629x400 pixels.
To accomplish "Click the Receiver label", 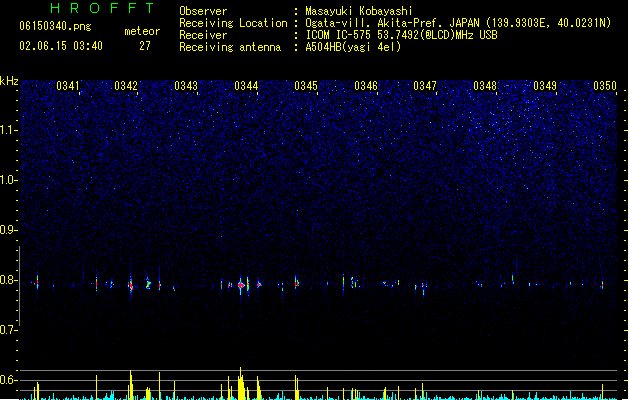I will [x=203, y=35].
